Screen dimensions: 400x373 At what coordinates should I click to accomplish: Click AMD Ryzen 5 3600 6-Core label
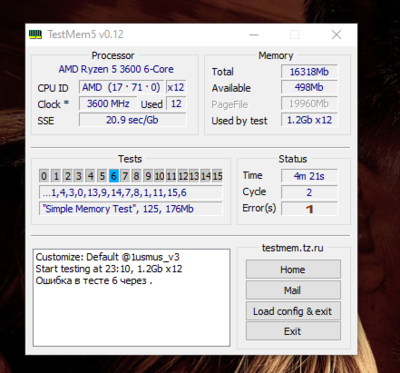[x=116, y=69]
